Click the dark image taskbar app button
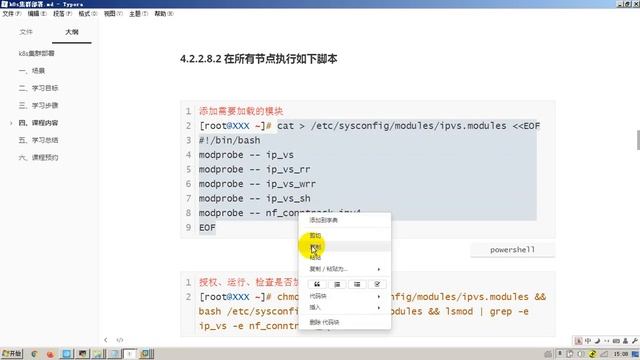This screenshot has width=640, height=360. (x=82, y=354)
